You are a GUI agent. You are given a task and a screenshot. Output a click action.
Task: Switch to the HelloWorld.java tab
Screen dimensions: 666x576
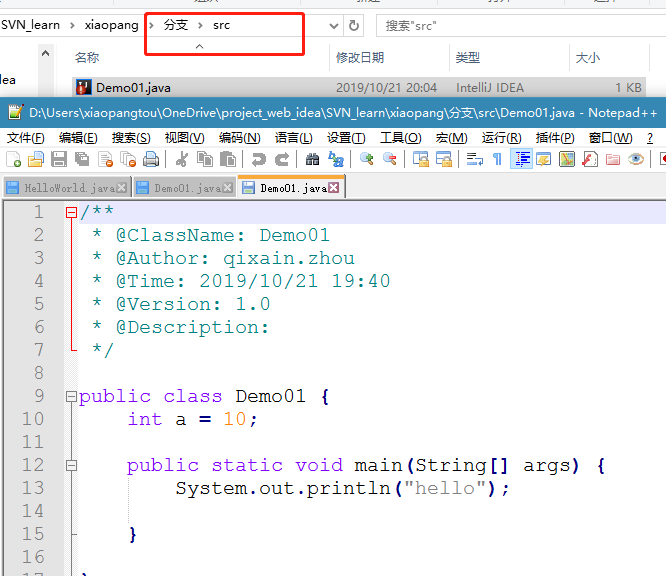66,188
